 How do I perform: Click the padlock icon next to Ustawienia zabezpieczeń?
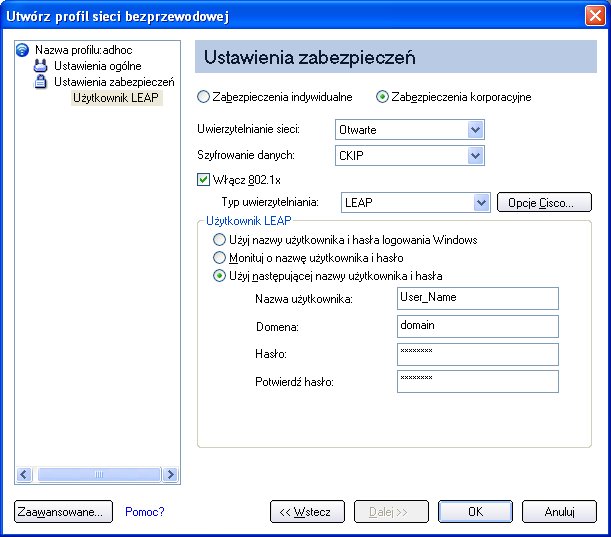click(x=40, y=82)
